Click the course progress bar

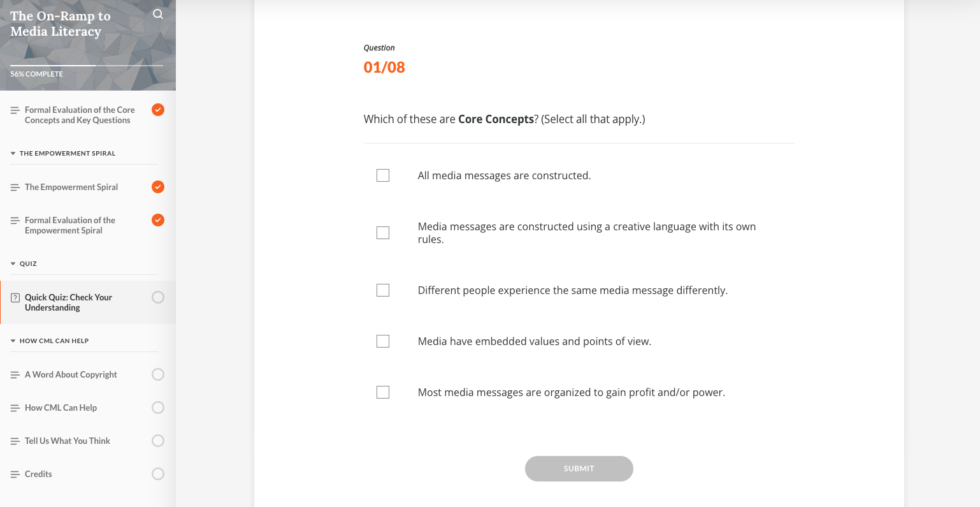pyautogui.click(x=86, y=65)
